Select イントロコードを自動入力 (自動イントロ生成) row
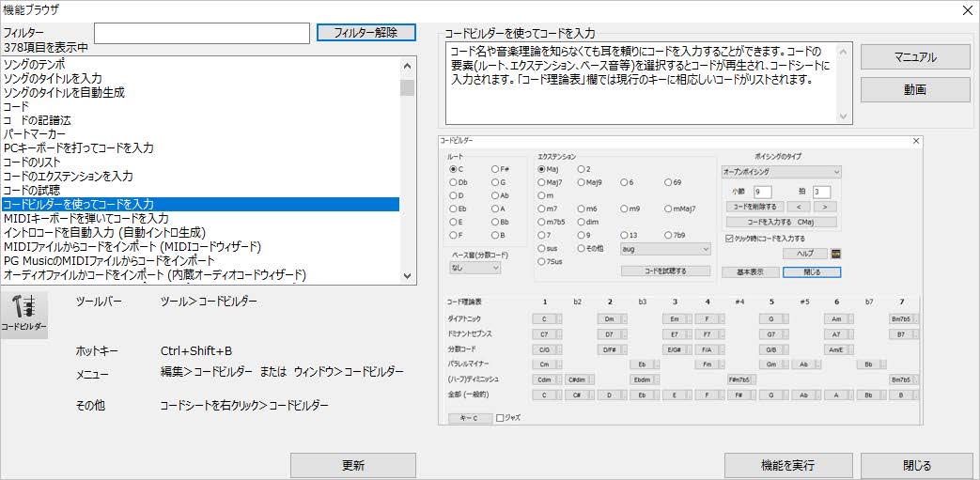Image resolution: width=980 pixels, height=480 pixels. click(x=200, y=233)
